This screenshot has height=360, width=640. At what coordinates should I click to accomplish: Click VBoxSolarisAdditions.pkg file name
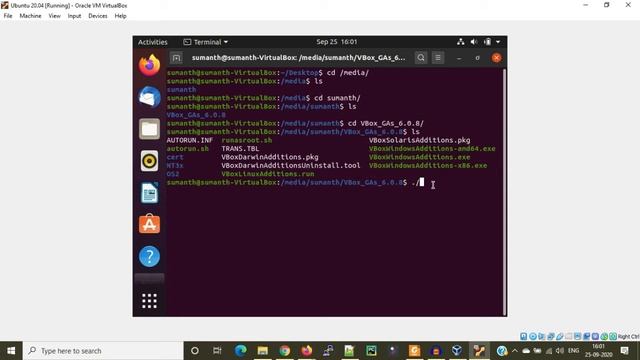click(x=420, y=140)
